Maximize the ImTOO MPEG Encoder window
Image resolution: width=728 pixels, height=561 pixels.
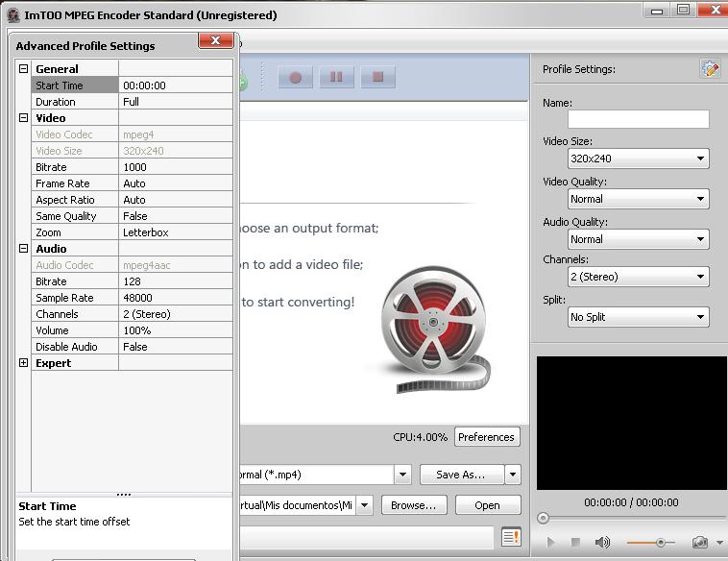click(x=683, y=11)
